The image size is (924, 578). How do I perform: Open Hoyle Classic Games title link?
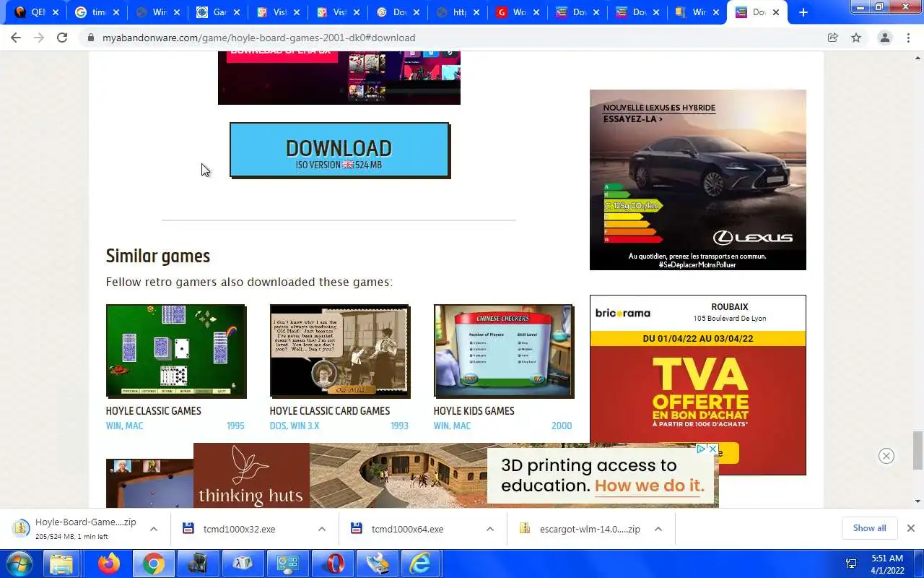[x=154, y=410]
